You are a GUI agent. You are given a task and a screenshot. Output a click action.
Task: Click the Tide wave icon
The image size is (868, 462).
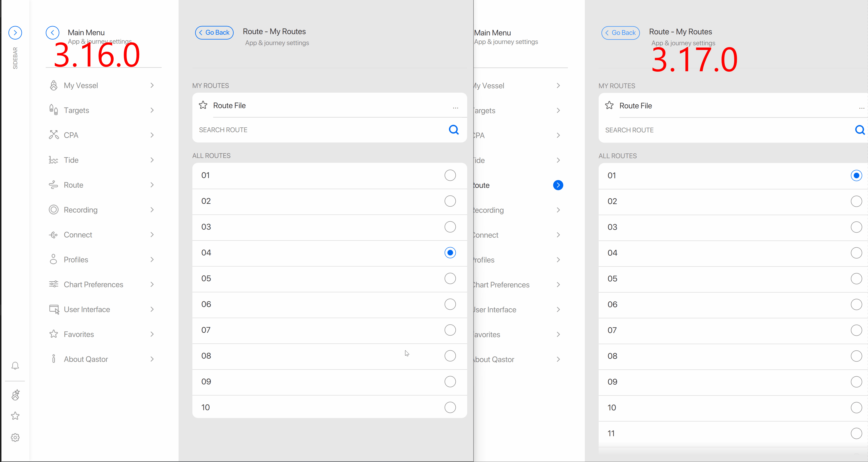click(x=53, y=160)
